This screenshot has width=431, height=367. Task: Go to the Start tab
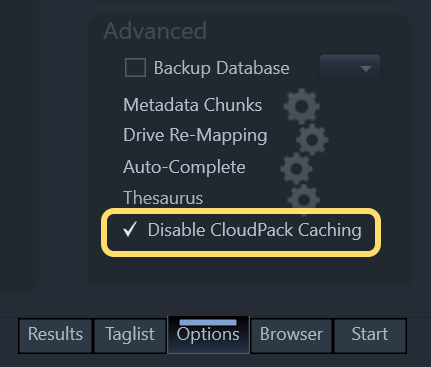tap(370, 335)
